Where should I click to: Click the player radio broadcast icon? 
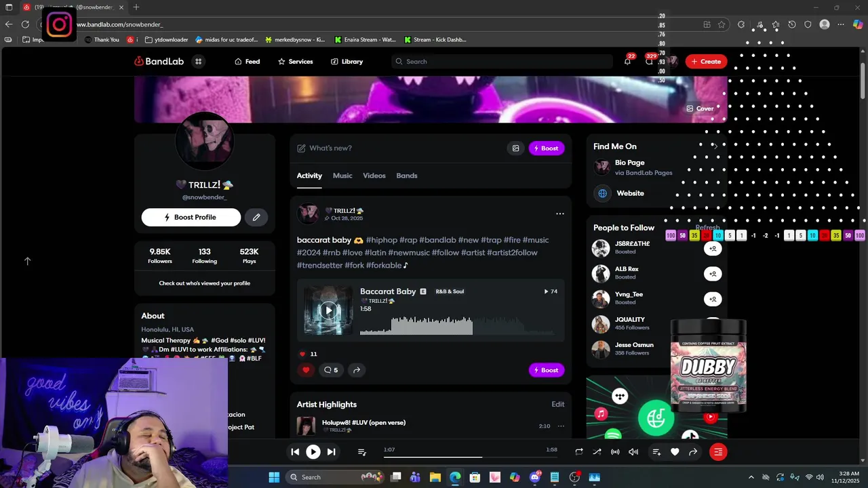click(615, 451)
